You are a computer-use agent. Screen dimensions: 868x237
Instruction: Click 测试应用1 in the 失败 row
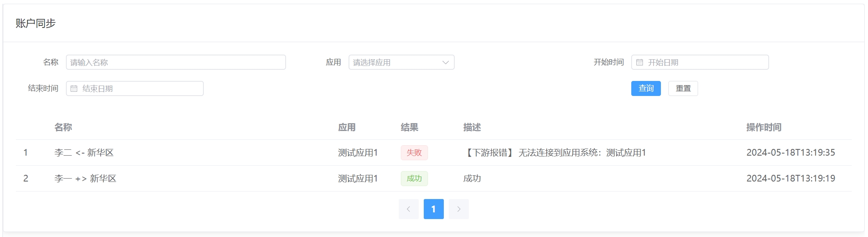[358, 153]
